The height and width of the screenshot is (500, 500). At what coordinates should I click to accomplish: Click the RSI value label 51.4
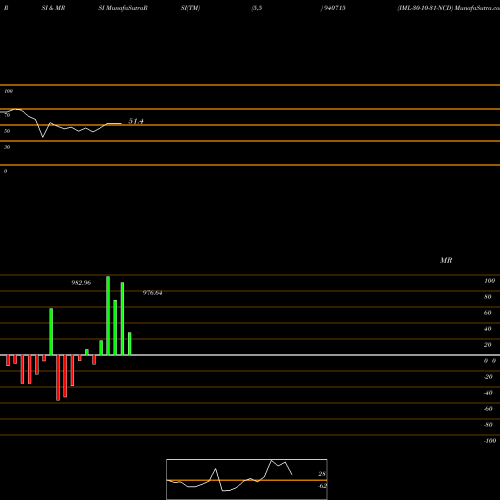tap(136, 121)
